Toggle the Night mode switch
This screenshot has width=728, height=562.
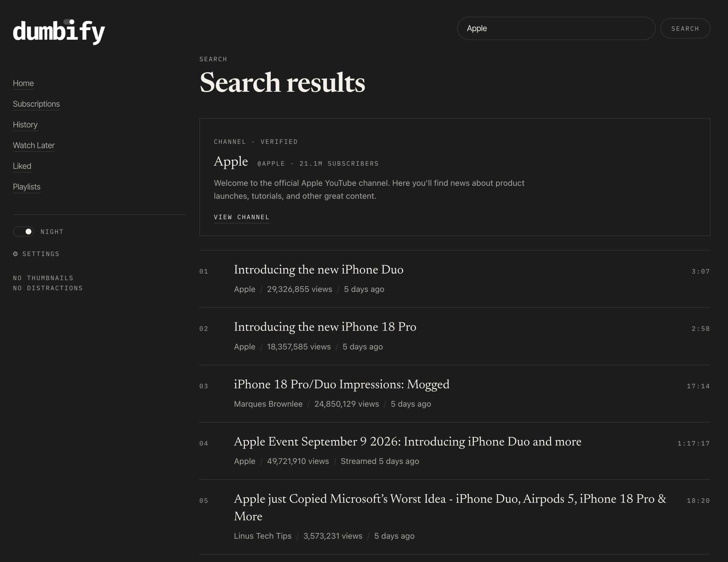(x=23, y=232)
